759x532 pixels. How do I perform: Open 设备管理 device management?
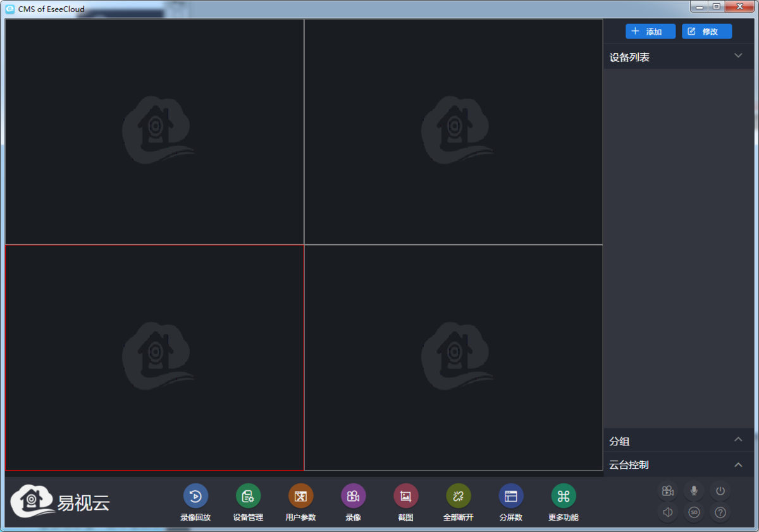[x=248, y=497]
